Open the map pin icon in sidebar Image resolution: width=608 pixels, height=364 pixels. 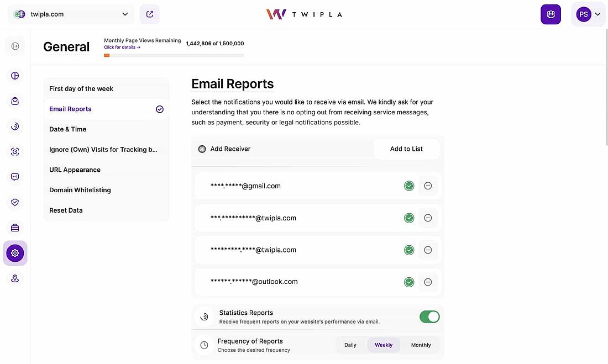point(15,278)
